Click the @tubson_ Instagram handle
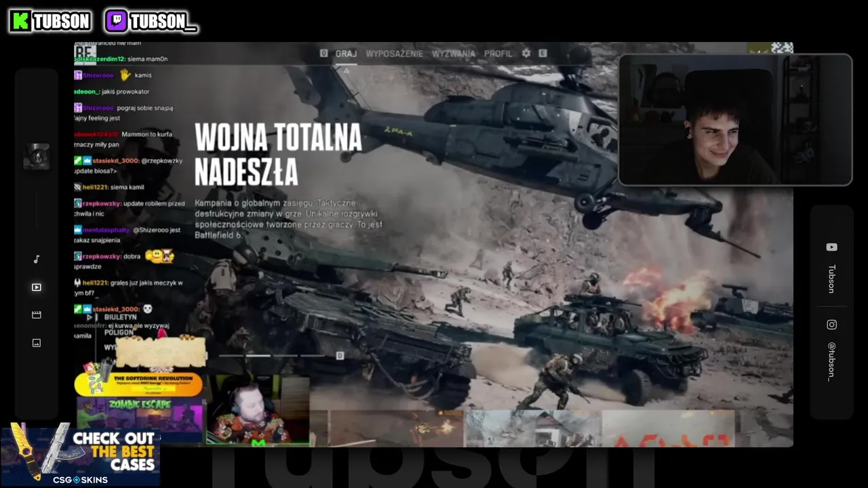The width and height of the screenshot is (868, 488). pyautogui.click(x=831, y=361)
